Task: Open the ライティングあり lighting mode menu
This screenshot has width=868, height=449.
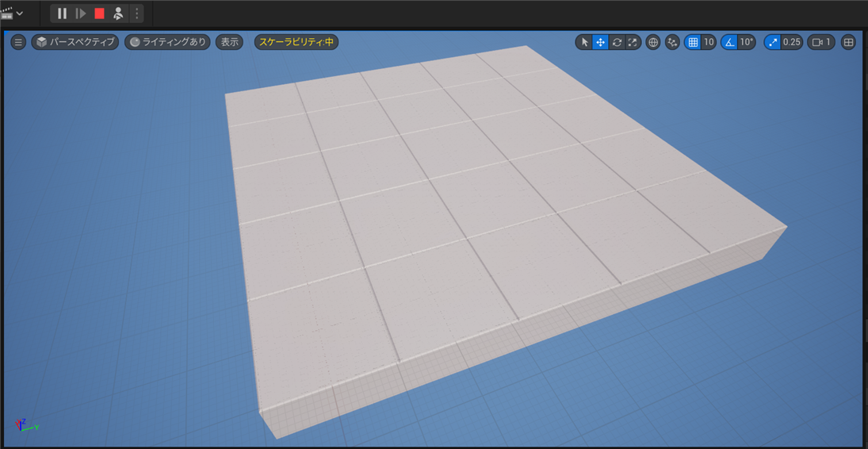Action: 167,42
